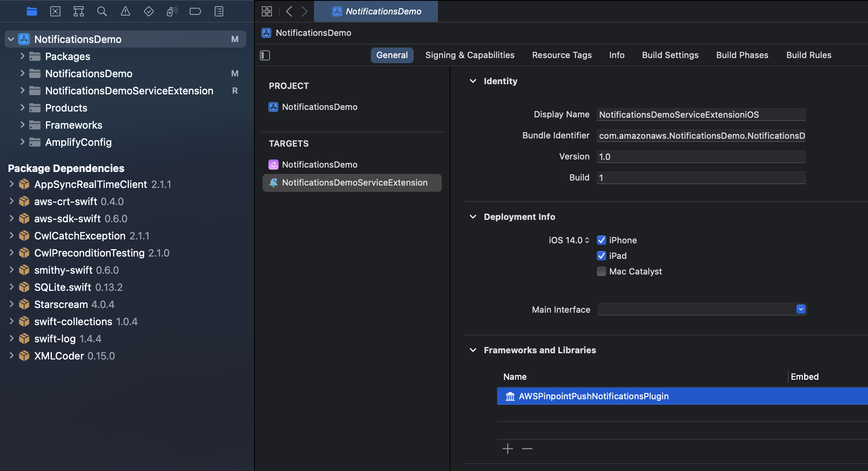
Task: Open the Project navigator folder icon
Action: [x=32, y=11]
